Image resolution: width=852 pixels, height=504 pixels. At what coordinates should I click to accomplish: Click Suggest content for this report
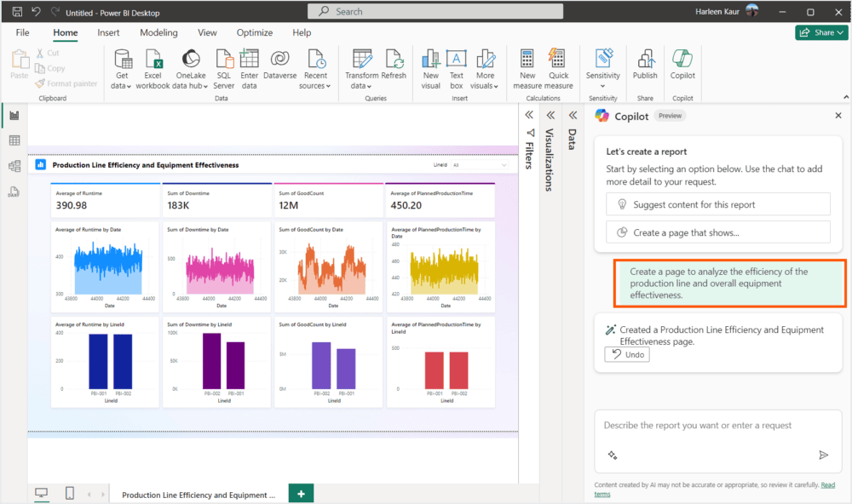pyautogui.click(x=717, y=204)
